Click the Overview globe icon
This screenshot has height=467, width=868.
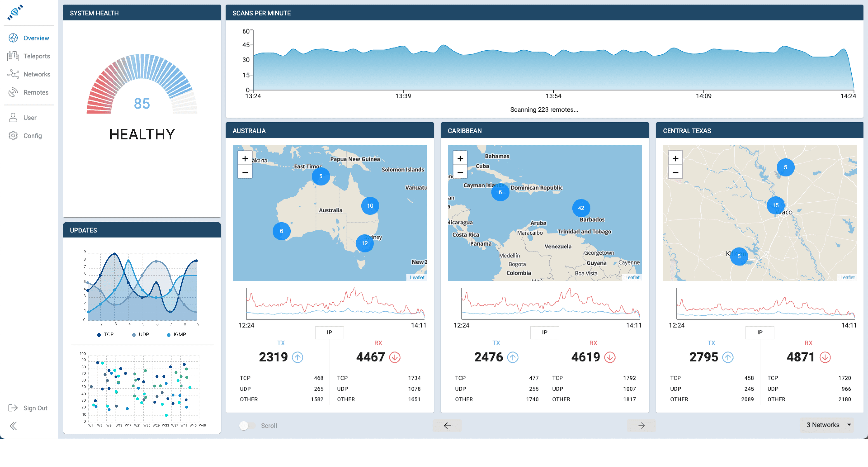tap(13, 38)
